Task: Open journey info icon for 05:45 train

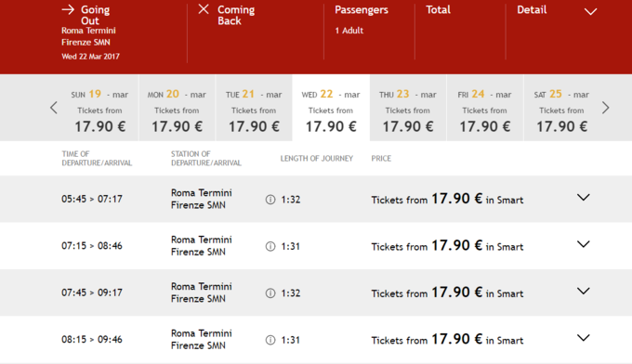Action: [270, 200]
